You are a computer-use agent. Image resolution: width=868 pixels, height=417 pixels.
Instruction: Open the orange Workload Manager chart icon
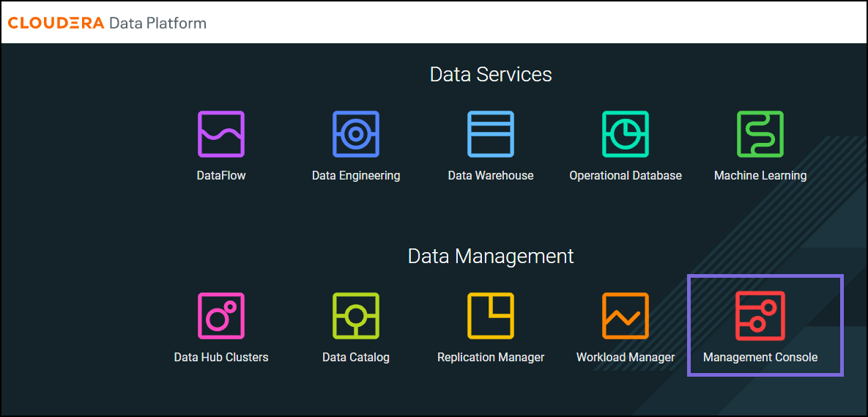pos(626,316)
